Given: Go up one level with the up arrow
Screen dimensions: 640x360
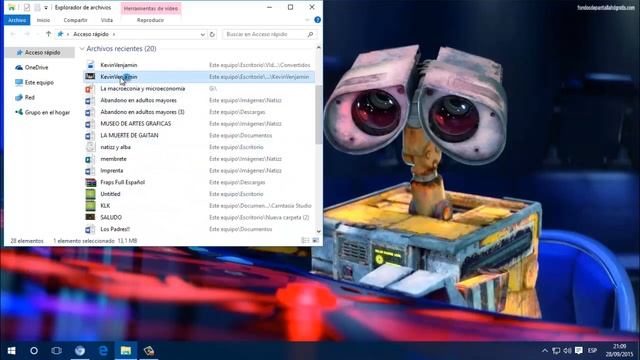Looking at the screenshot, I should (48, 34).
